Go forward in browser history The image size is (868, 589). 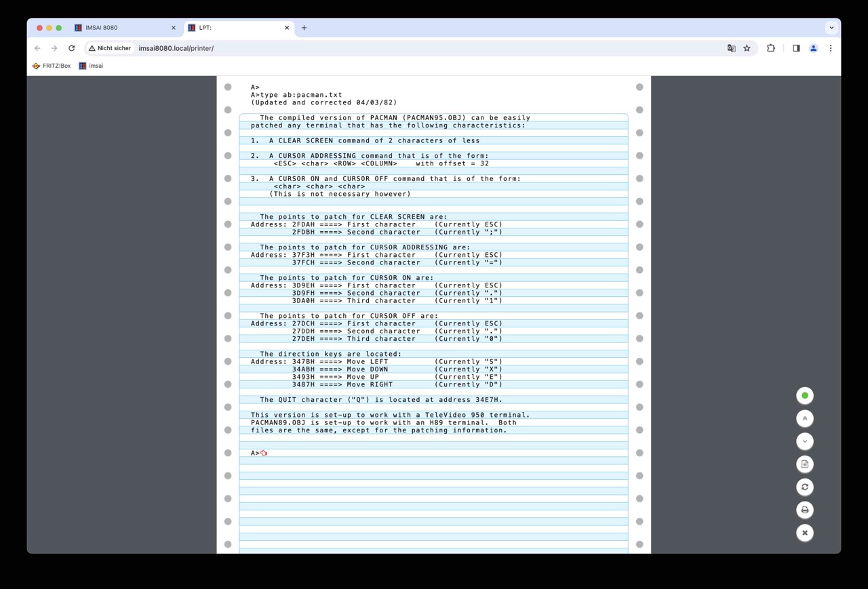click(54, 48)
